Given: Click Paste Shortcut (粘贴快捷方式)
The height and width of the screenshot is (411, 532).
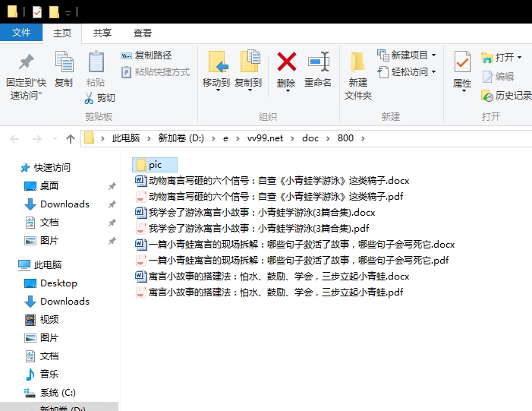Looking at the screenshot, I should (156, 72).
